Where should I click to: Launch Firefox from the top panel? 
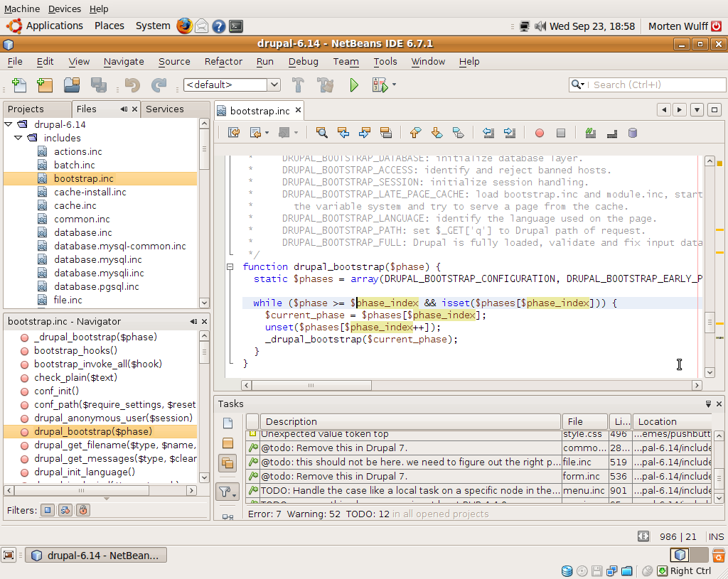pyautogui.click(x=184, y=26)
